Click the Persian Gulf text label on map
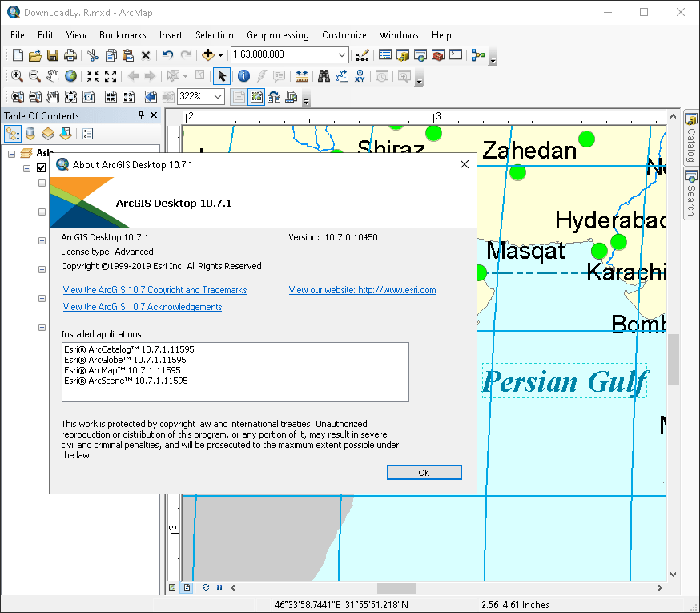 565,381
